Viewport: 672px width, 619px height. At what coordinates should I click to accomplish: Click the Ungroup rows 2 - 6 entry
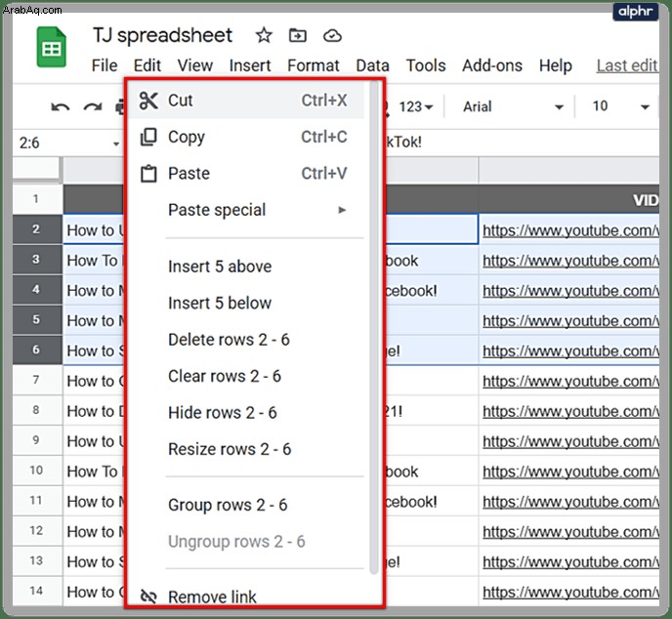click(x=236, y=542)
